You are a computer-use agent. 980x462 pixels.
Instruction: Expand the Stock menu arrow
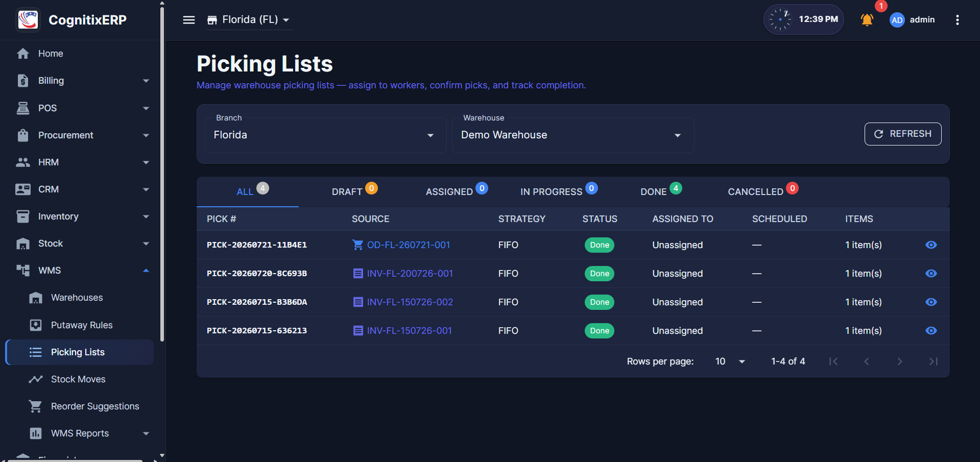[x=146, y=244]
